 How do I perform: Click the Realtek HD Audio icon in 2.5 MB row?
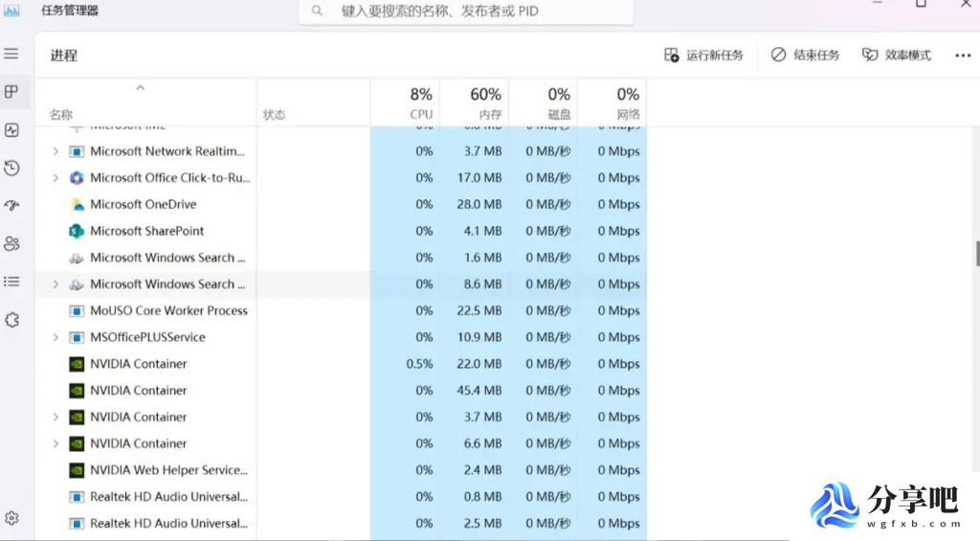pyautogui.click(x=77, y=524)
